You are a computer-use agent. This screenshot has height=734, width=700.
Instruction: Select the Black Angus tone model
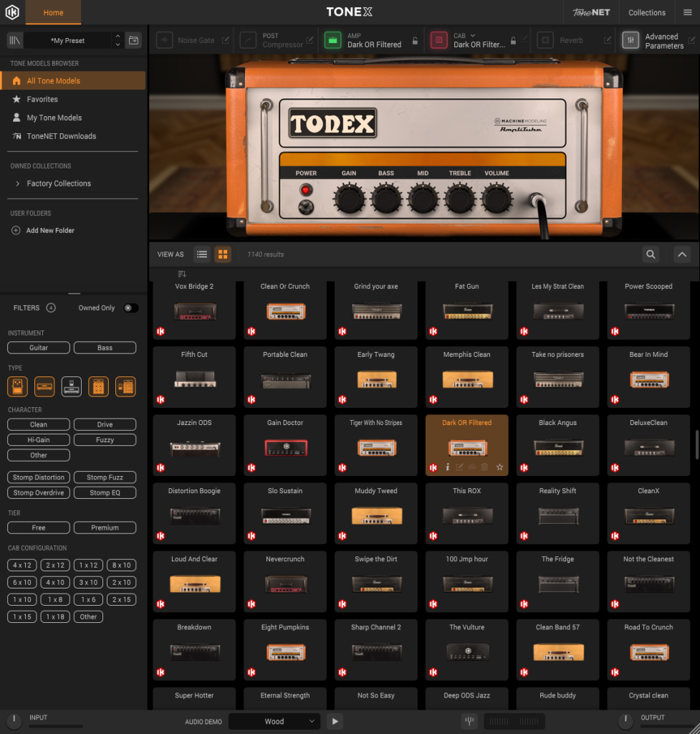coord(557,445)
